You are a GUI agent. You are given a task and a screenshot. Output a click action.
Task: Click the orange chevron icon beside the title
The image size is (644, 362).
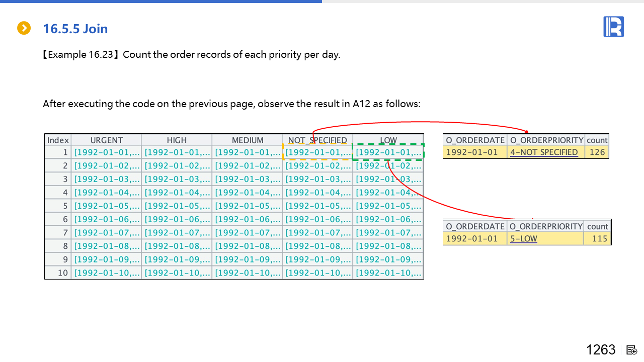click(x=24, y=28)
